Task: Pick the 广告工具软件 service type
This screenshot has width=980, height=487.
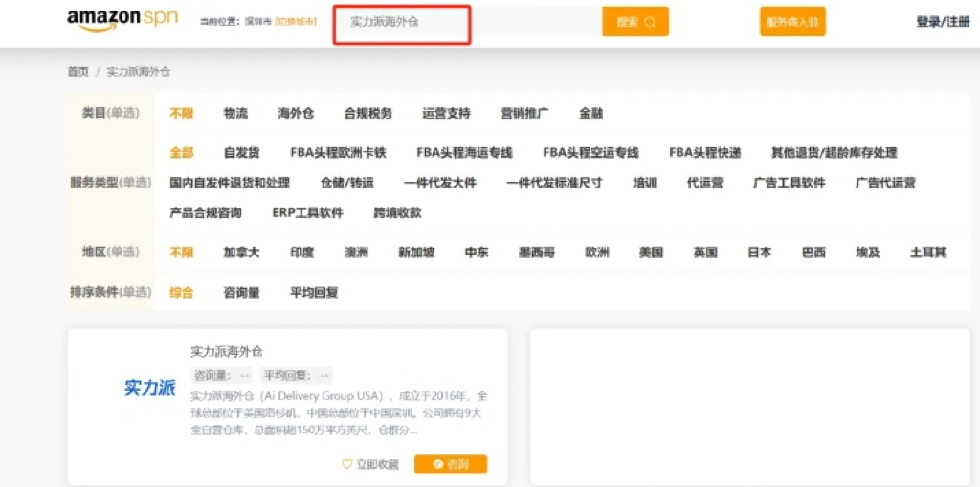Action: [x=790, y=183]
